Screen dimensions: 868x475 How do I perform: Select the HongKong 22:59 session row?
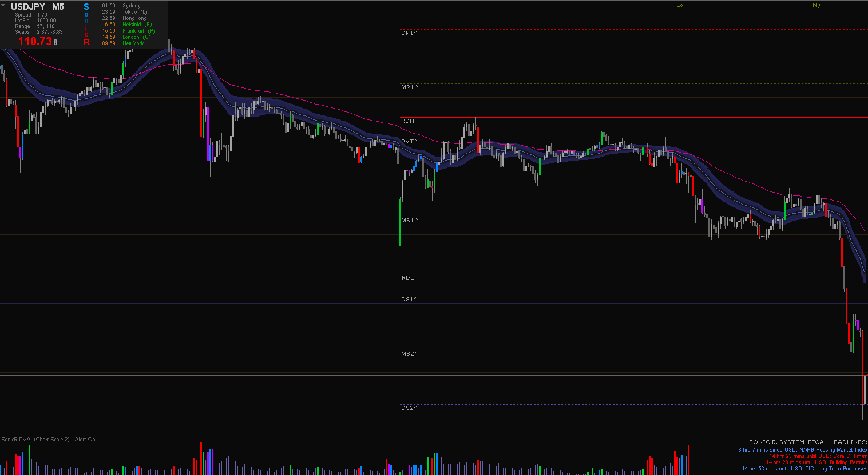point(124,18)
